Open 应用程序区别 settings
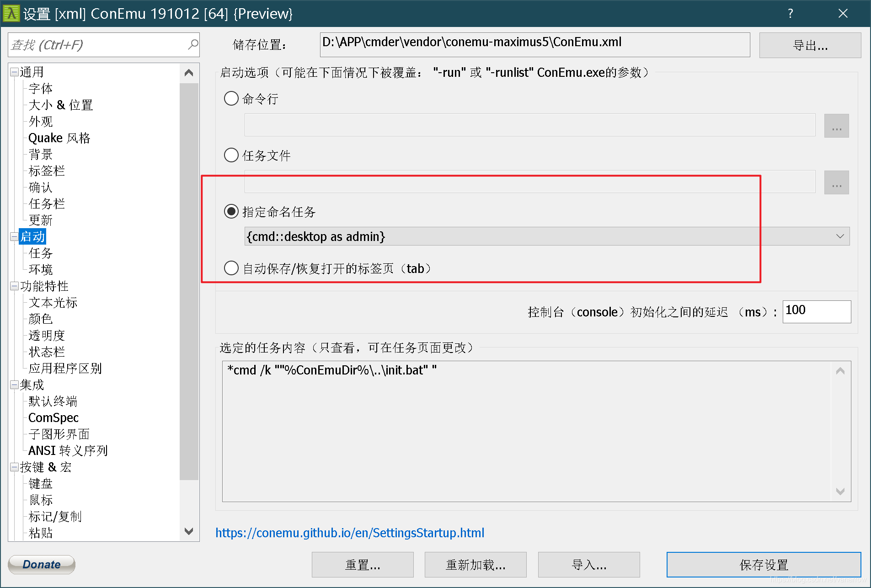This screenshot has width=871, height=588. [x=65, y=368]
